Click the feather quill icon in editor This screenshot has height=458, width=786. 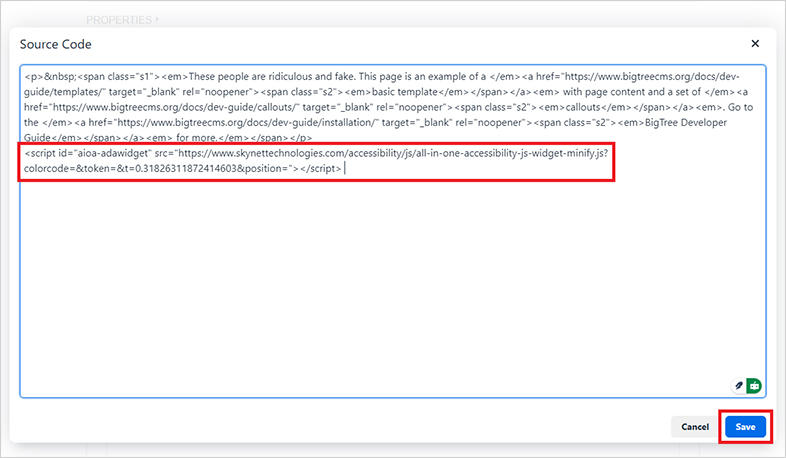pyautogui.click(x=738, y=386)
